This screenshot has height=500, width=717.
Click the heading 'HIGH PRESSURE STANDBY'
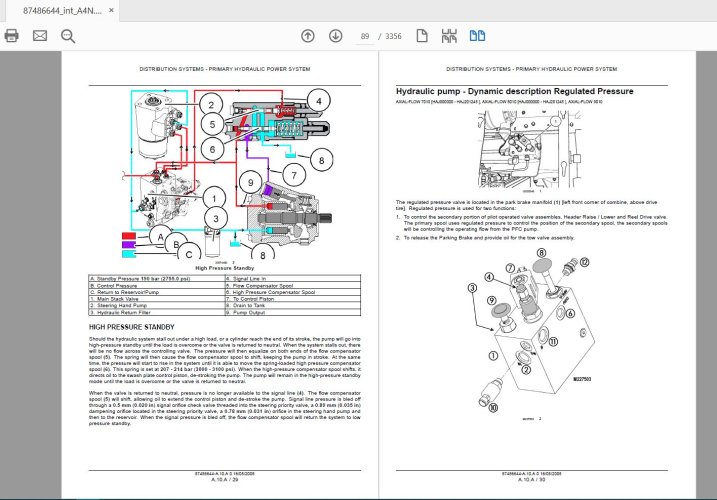132,327
